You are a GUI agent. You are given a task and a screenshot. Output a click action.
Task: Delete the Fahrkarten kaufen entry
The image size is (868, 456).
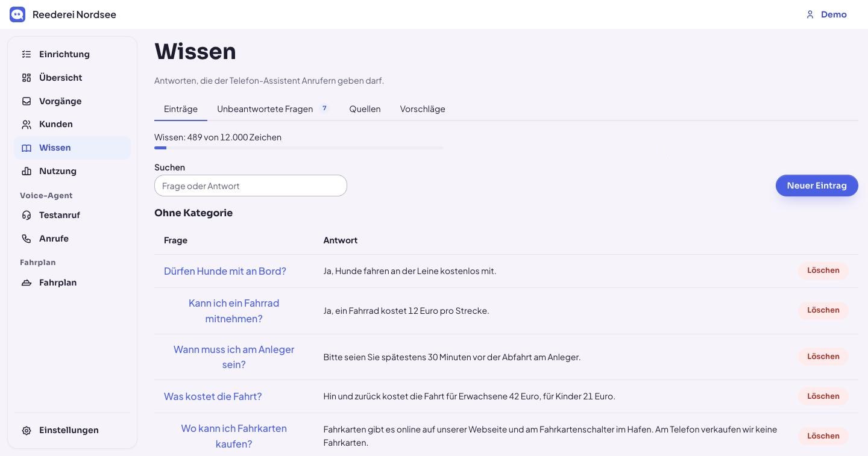pos(823,436)
